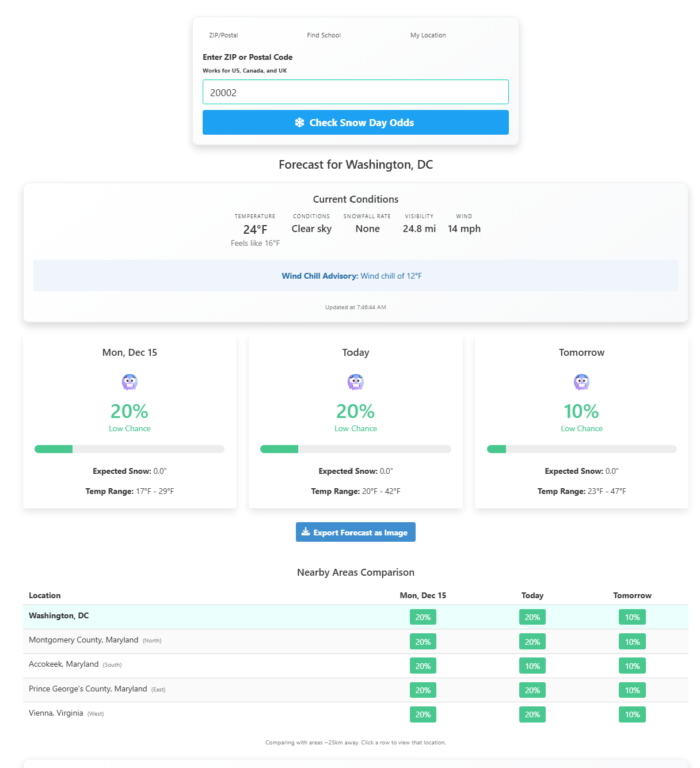Open the Accokeek, Maryland row

356,666
